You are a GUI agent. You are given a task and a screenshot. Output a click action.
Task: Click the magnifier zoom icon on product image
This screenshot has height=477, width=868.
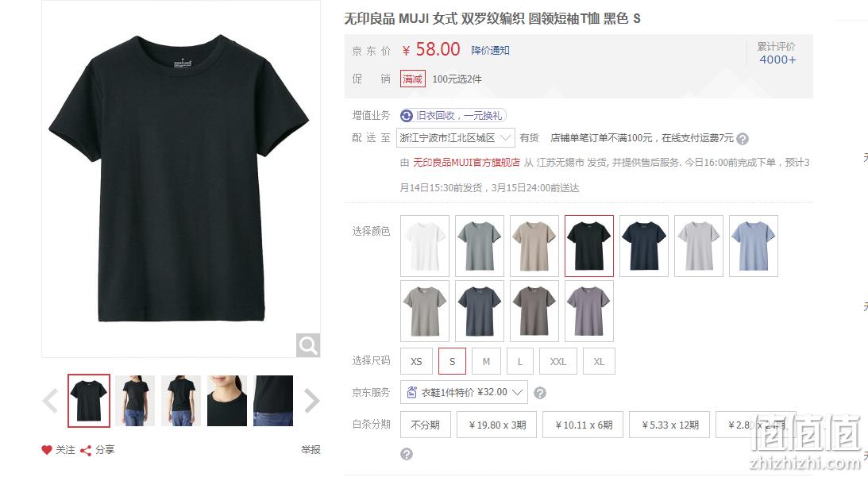point(308,345)
